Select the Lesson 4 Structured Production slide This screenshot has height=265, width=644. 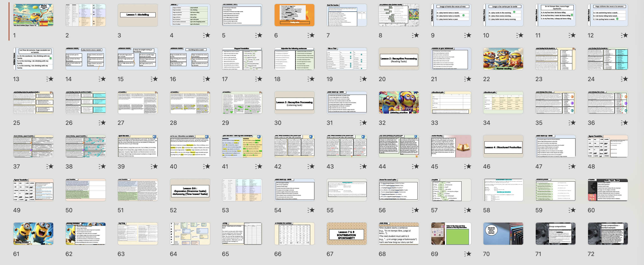point(503,146)
